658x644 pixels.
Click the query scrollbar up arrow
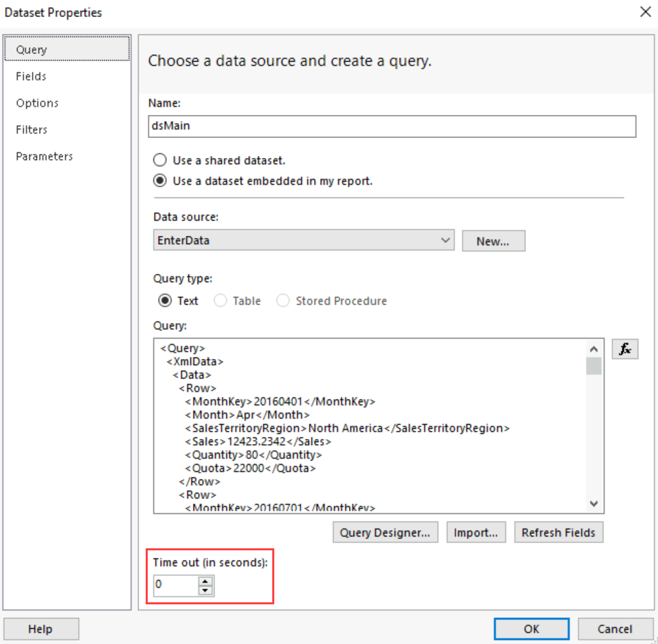click(594, 347)
